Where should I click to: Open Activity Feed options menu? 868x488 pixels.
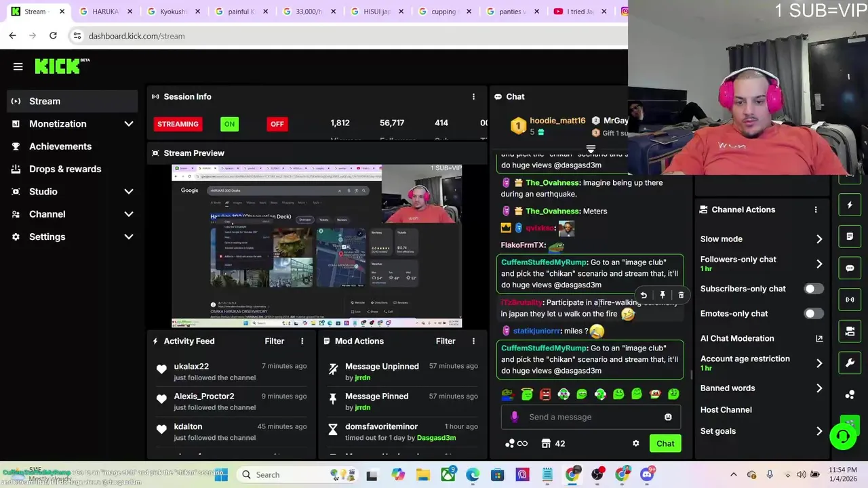302,341
